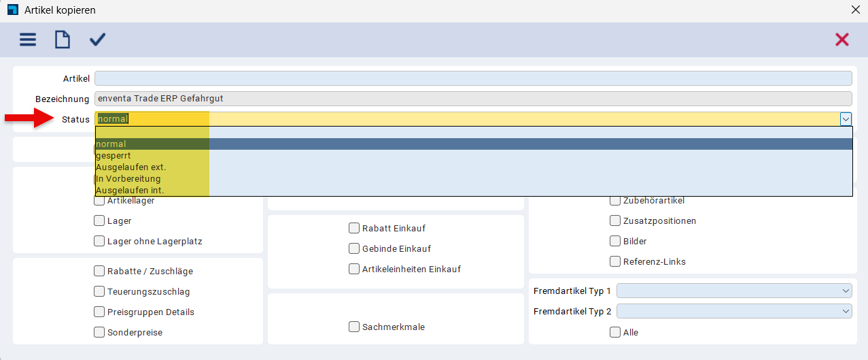
Task: Expand the Fremdartikel Typ 1 dropdown
Action: pyautogui.click(x=846, y=291)
